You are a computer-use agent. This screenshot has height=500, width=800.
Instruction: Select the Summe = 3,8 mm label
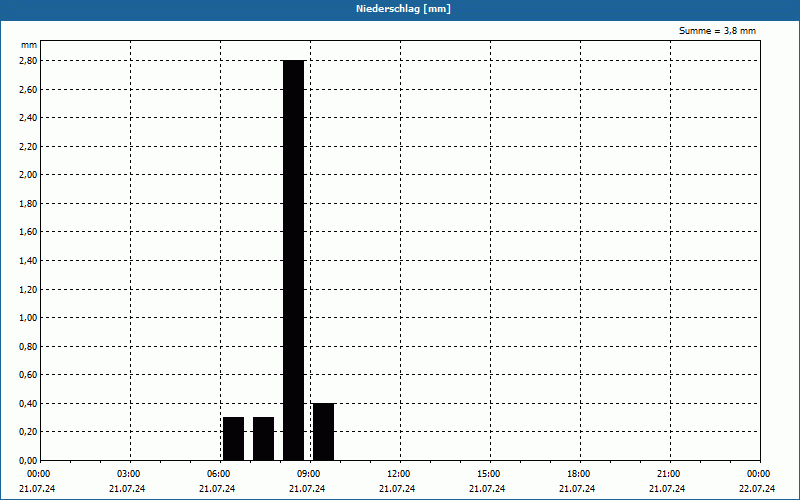point(717,31)
